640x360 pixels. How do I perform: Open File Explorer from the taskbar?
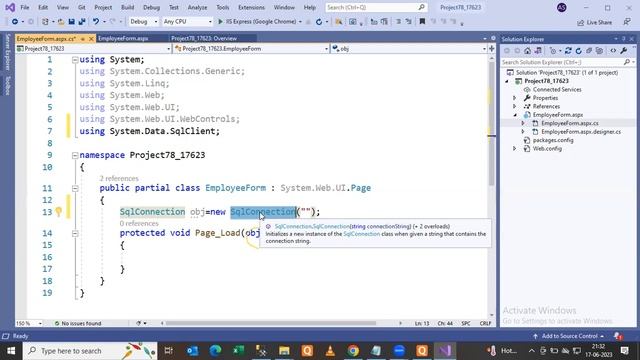[284, 351]
